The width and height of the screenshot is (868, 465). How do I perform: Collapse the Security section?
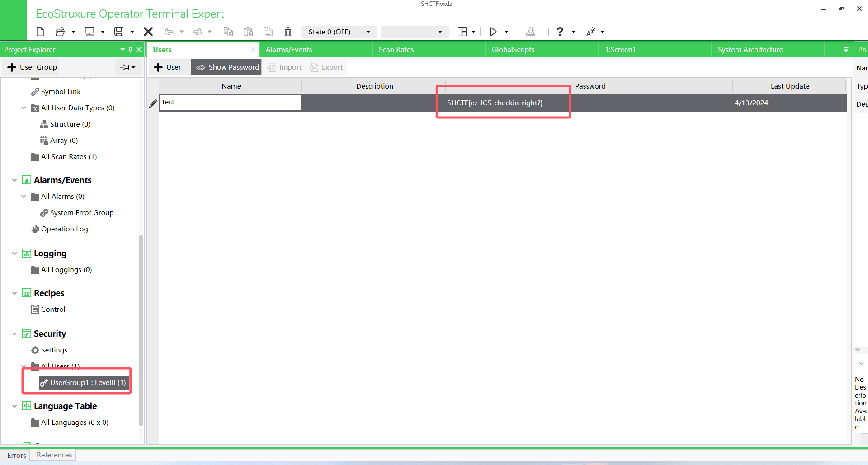click(x=14, y=334)
